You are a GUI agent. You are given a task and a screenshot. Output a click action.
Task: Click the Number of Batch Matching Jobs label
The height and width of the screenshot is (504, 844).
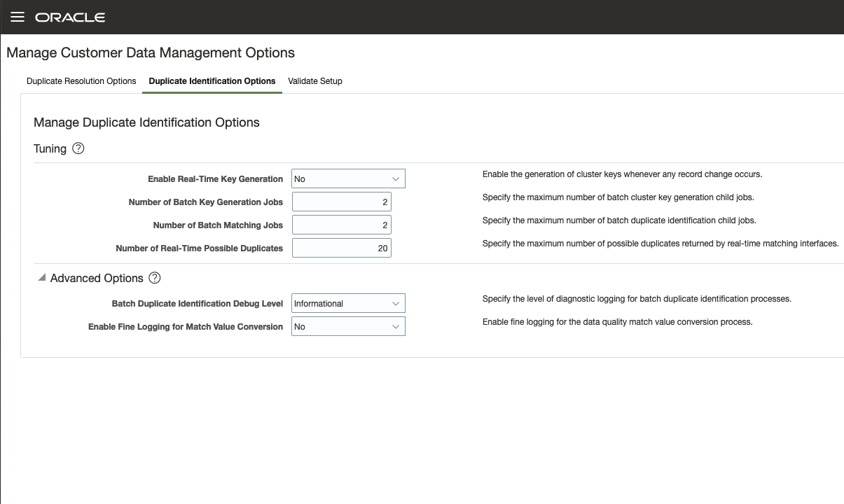tap(218, 225)
